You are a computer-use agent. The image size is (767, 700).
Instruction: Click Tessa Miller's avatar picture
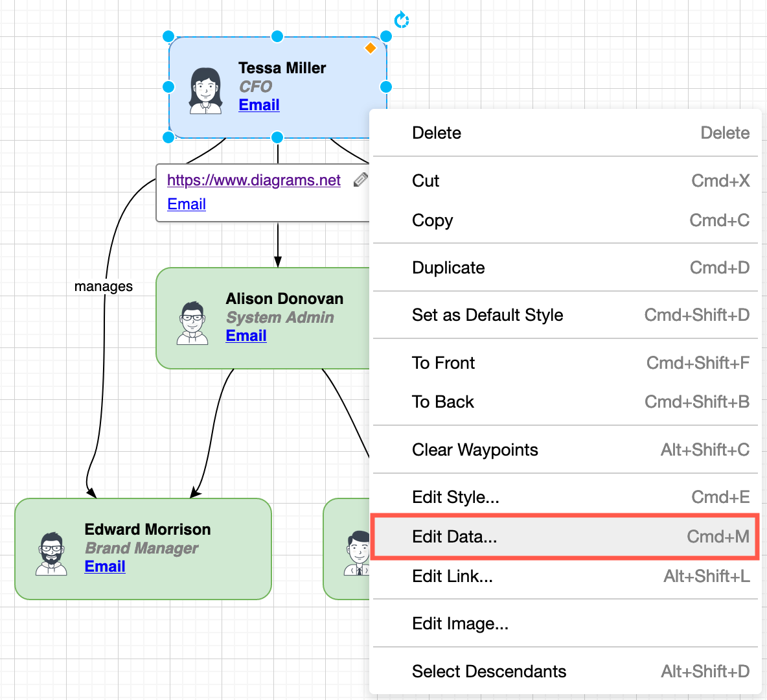point(205,86)
